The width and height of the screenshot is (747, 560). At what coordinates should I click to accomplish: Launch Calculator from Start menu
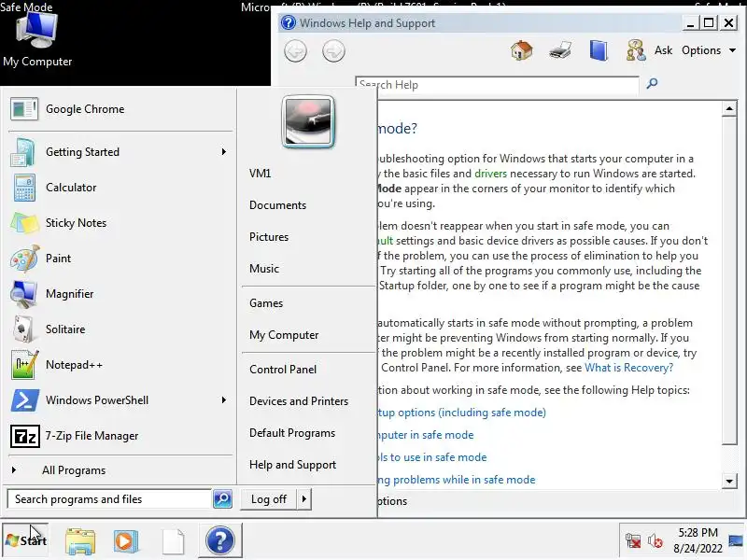coord(120,188)
